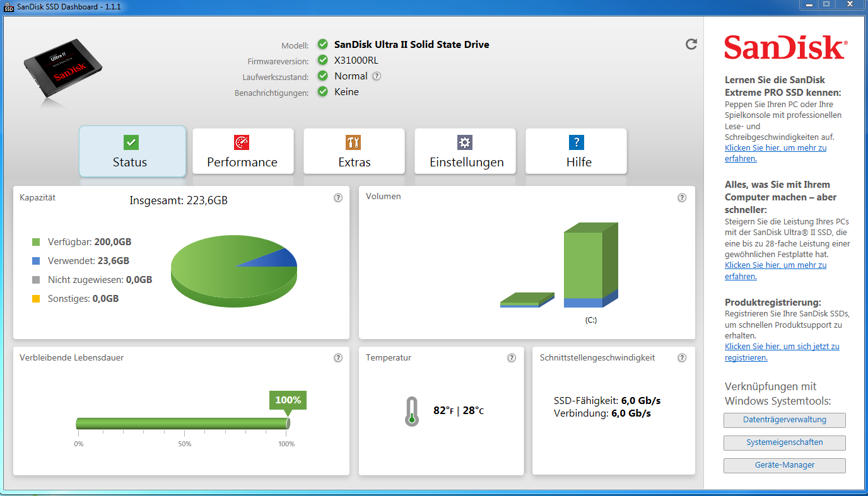Click the green checkmark beside Modell
868x496 pixels.
point(323,44)
